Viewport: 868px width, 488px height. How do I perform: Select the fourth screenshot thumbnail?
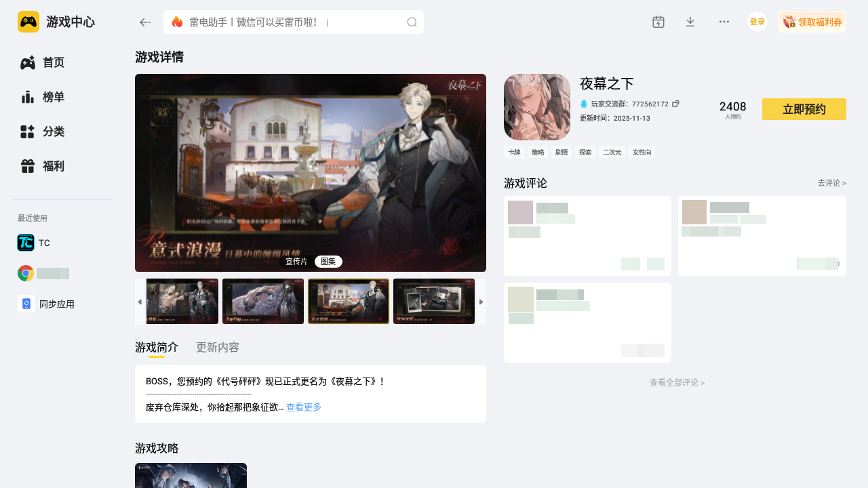pyautogui.click(x=434, y=301)
